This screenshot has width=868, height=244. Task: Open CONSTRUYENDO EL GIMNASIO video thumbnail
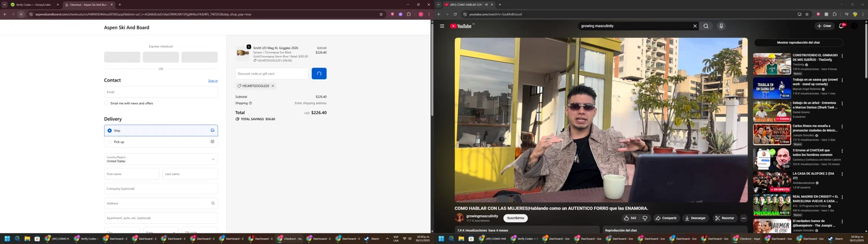[772, 64]
